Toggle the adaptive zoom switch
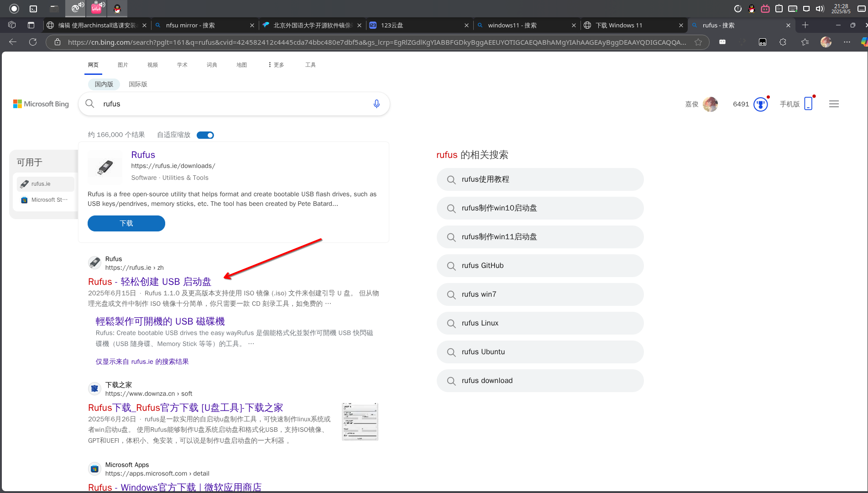Viewport: 868px width, 493px height. 205,135
